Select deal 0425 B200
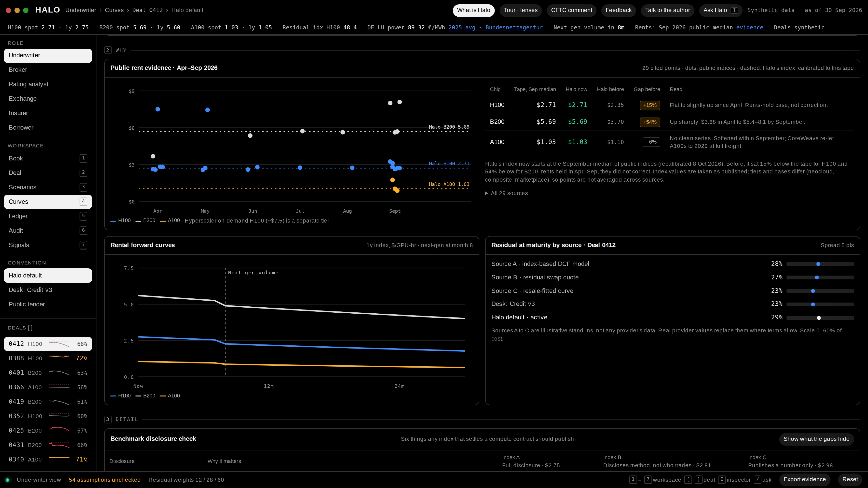This screenshot has height=488, width=868. (48, 431)
